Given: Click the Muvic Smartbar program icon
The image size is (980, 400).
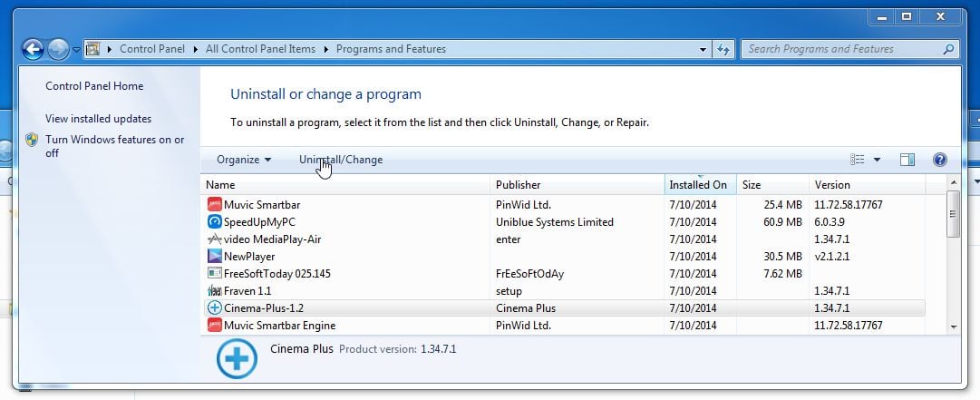Looking at the screenshot, I should coord(215,205).
